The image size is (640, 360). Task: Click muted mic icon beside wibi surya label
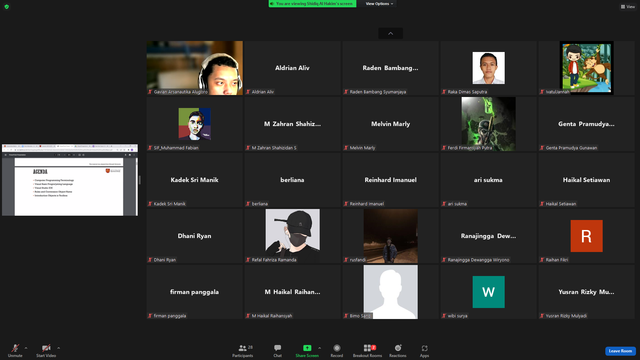444,316
